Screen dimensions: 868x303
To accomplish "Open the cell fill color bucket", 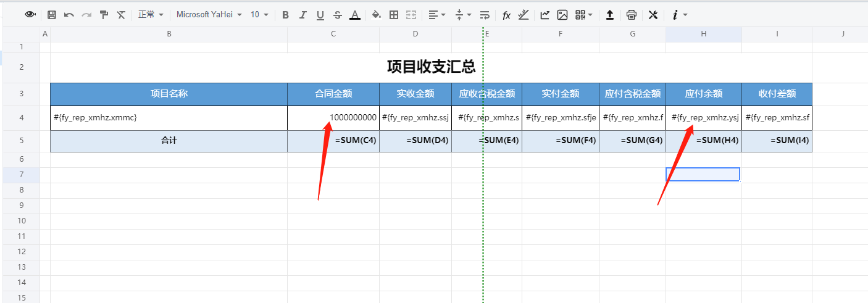I will click(377, 15).
